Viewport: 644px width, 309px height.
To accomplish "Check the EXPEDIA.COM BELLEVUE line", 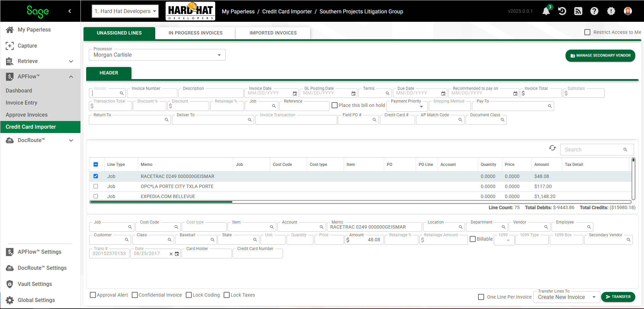I will click(96, 196).
